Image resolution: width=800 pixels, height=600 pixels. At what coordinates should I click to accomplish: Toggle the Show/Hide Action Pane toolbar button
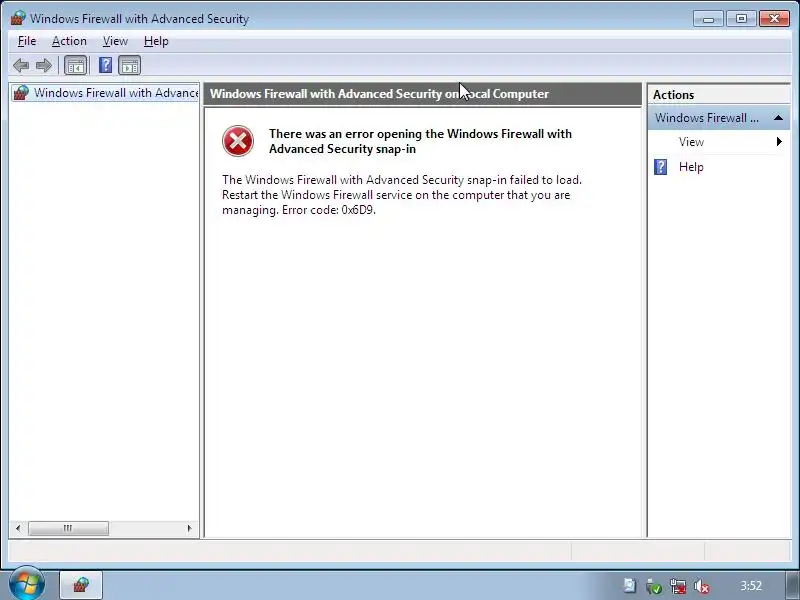(x=130, y=65)
